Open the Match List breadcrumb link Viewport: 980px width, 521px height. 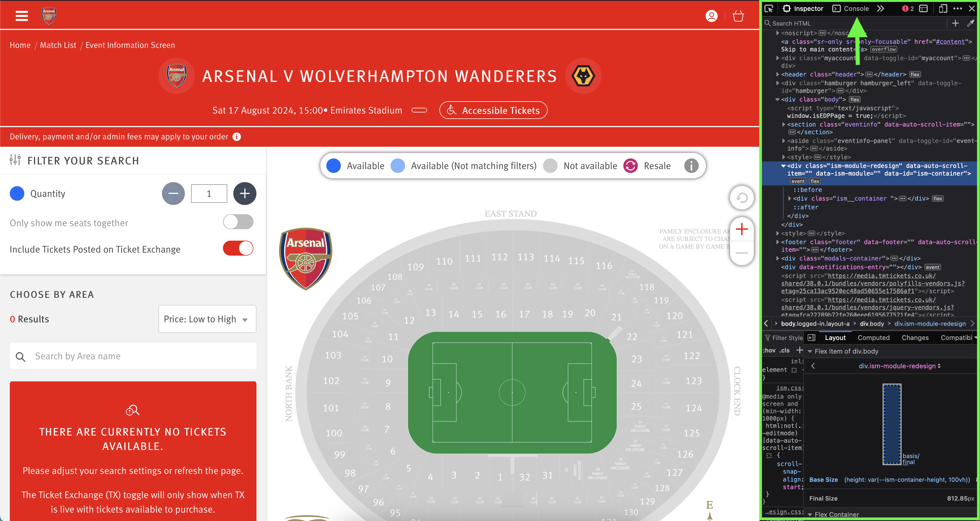coord(58,45)
